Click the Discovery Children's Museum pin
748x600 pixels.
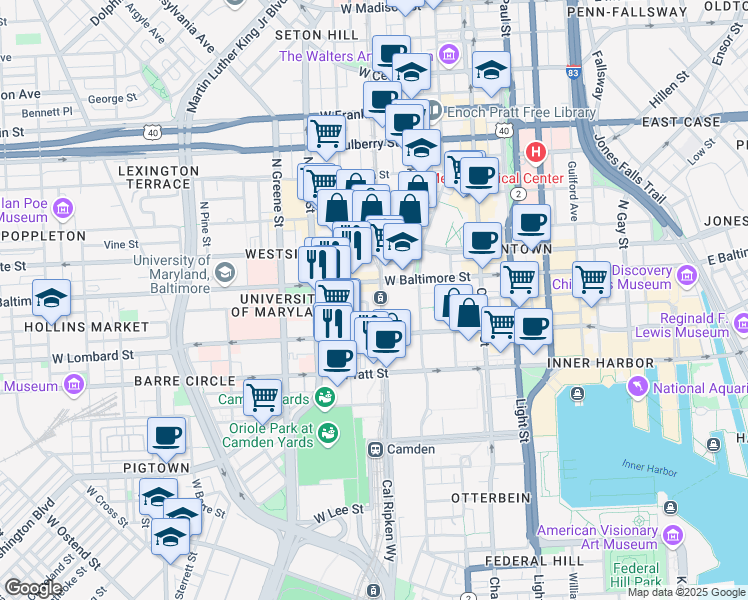point(687,275)
